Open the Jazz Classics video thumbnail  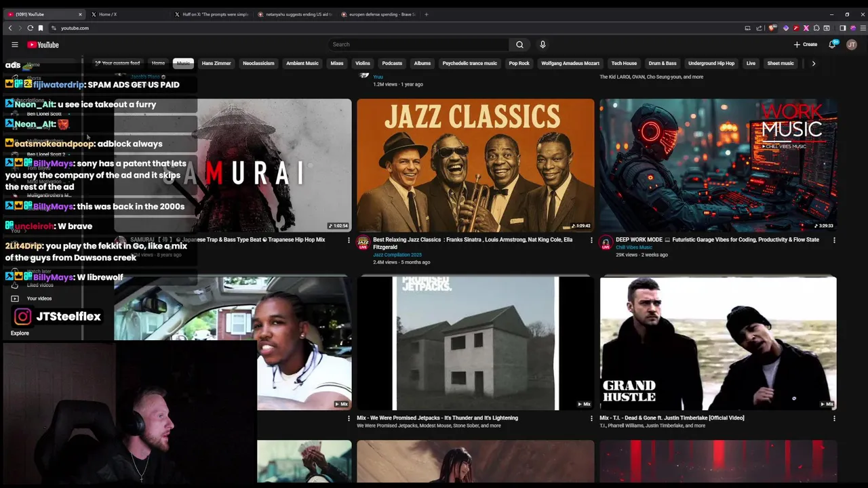475,165
